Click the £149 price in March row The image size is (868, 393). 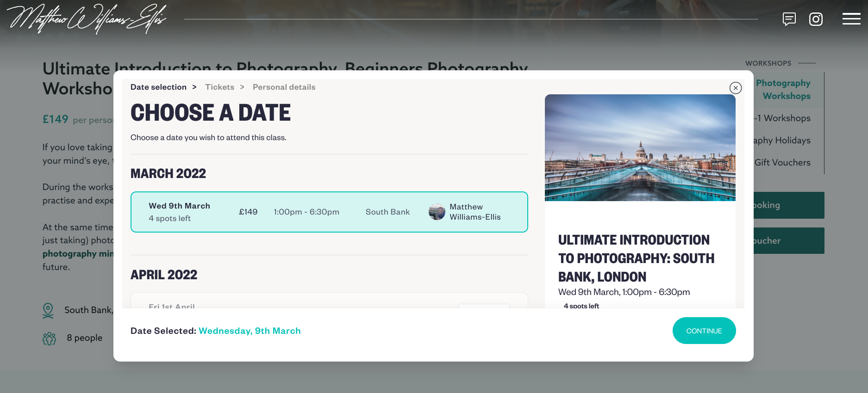tap(248, 212)
